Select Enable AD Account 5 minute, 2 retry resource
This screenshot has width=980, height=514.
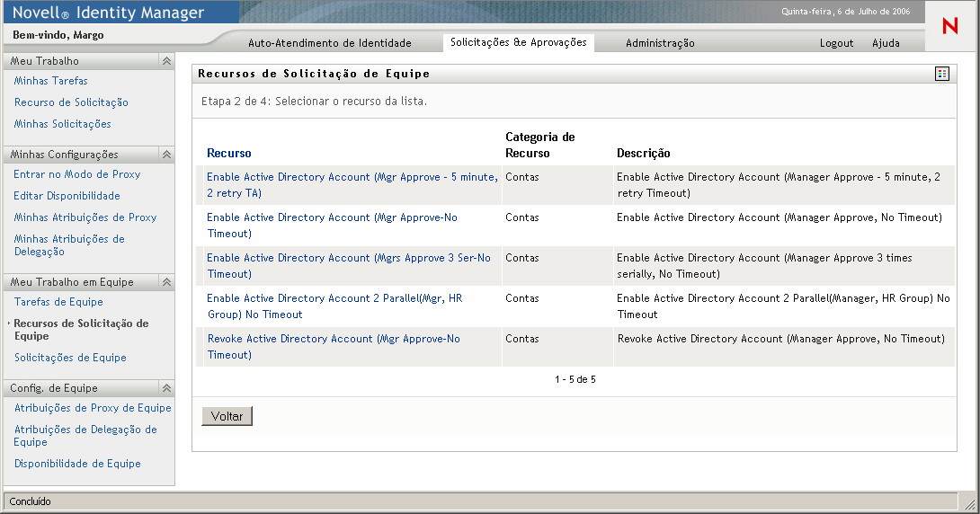point(352,185)
